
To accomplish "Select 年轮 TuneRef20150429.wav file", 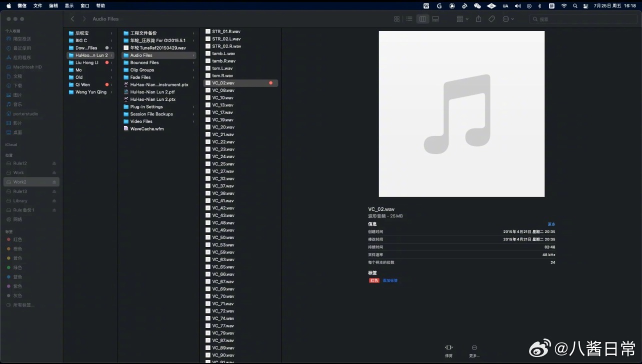I will point(159,47).
